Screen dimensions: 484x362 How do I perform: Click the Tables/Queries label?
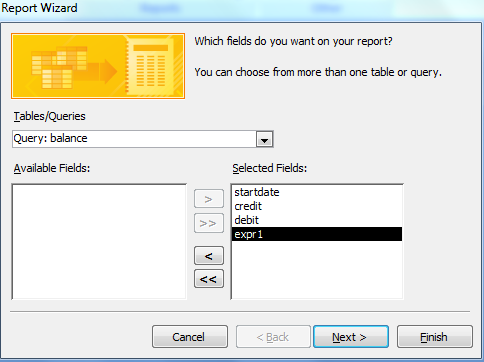[49, 116]
